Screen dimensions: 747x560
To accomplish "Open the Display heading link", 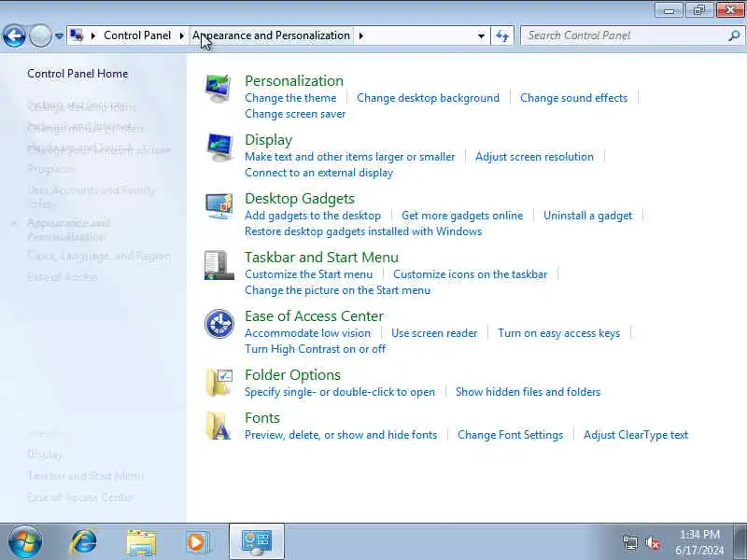I will click(268, 140).
